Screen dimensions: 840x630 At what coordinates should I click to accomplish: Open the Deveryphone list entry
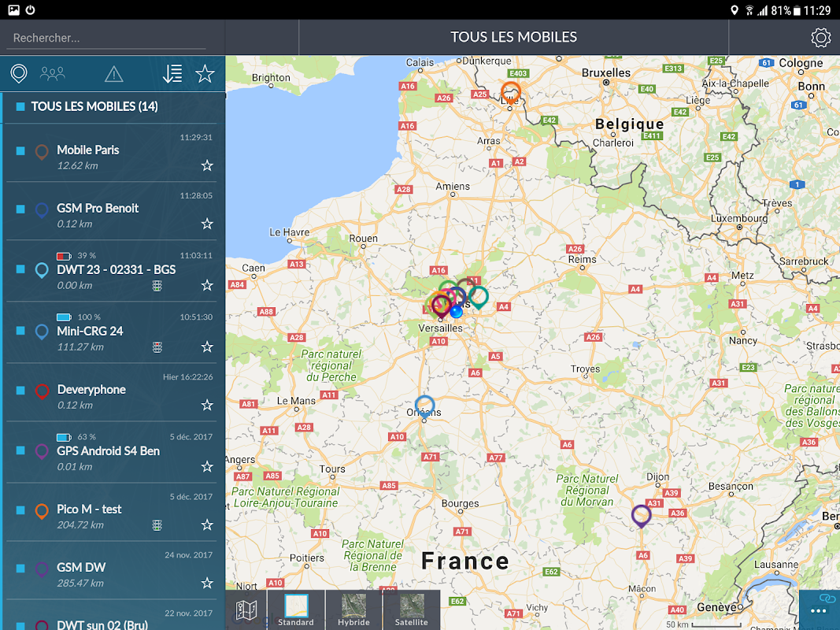[x=112, y=392]
